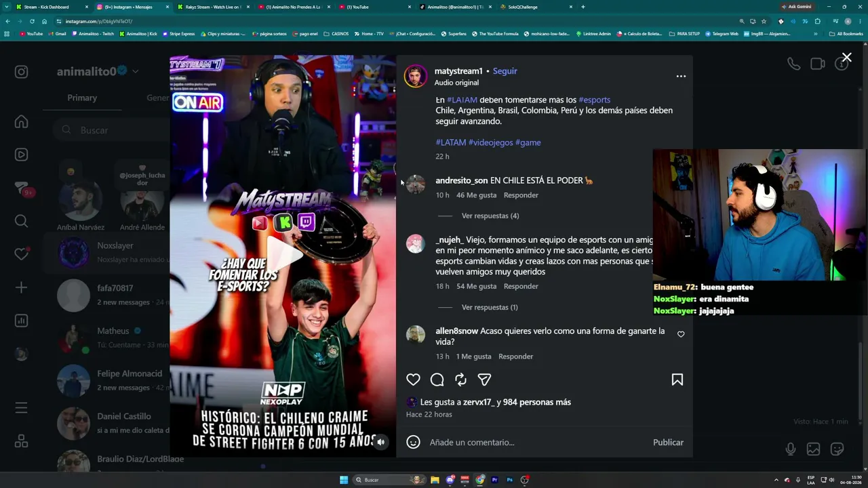Screen dimensions: 868x488
Task: Attach an image in the chat composer
Action: pos(813,449)
